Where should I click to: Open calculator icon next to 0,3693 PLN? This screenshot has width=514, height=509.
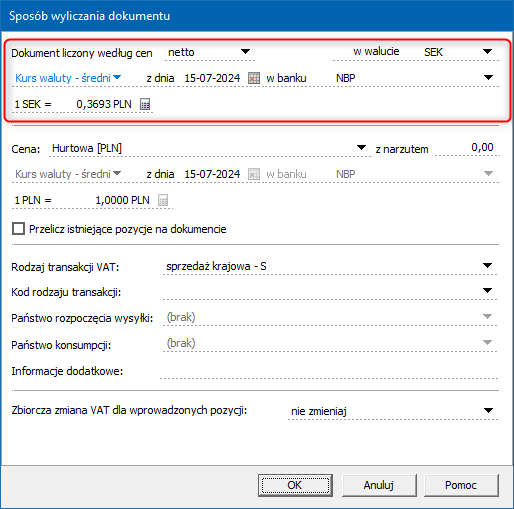click(145, 104)
